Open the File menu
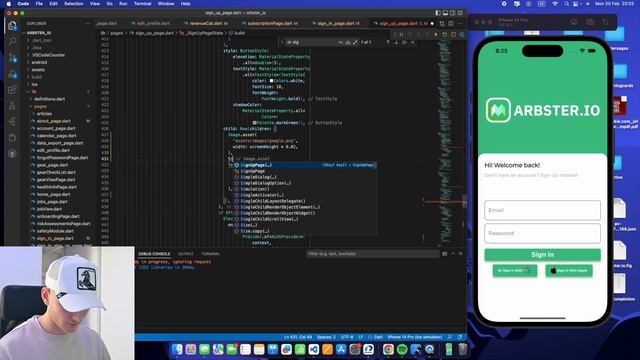This screenshot has height=360, width=640. coord(39,4)
